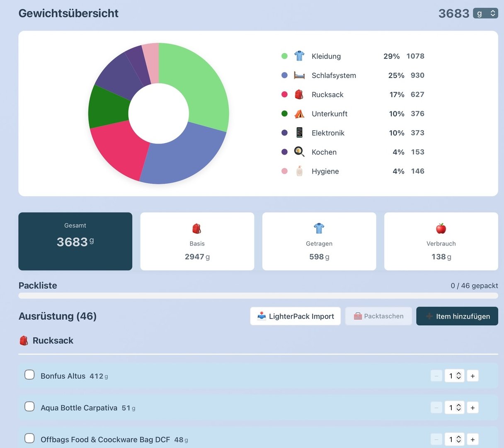Open the quantity spinner for Bonfus Altus

coord(454,376)
